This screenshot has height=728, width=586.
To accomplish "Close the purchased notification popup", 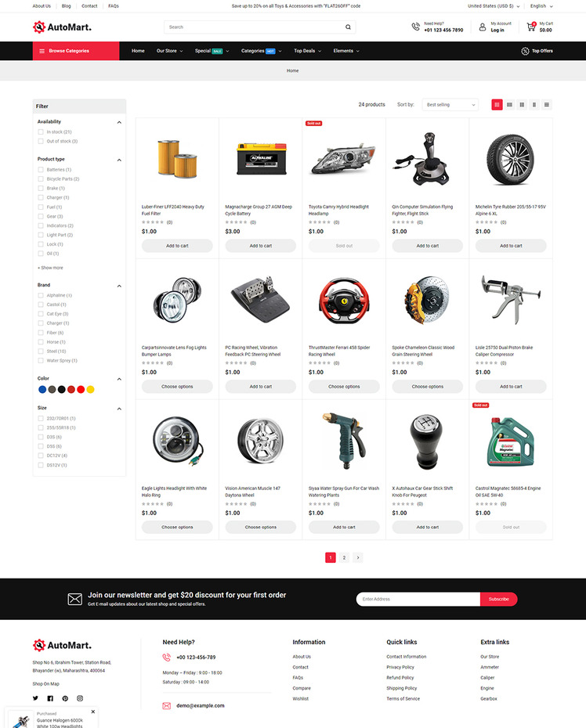I will pyautogui.click(x=93, y=712).
